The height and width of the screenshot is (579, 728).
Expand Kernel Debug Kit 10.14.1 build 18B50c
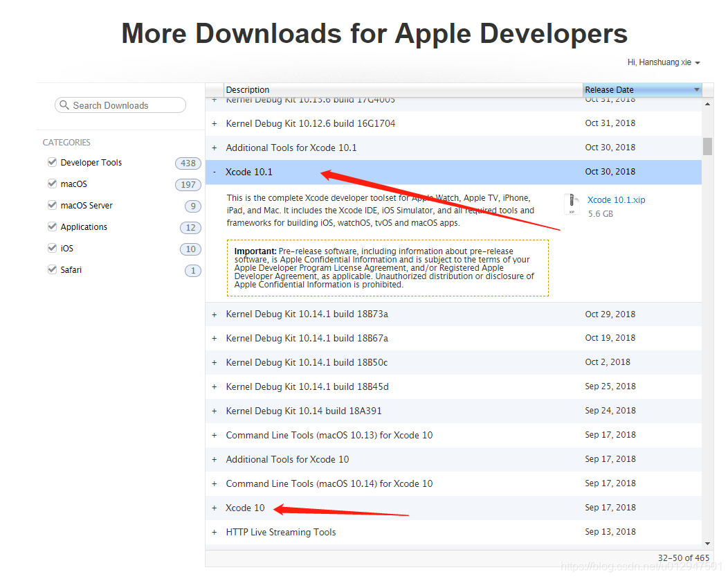(x=214, y=362)
